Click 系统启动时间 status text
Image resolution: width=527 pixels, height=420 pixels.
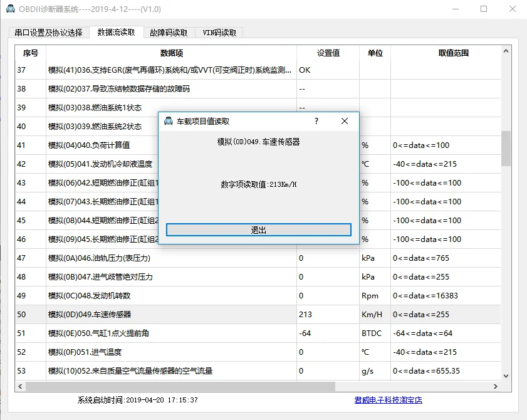click(x=137, y=400)
